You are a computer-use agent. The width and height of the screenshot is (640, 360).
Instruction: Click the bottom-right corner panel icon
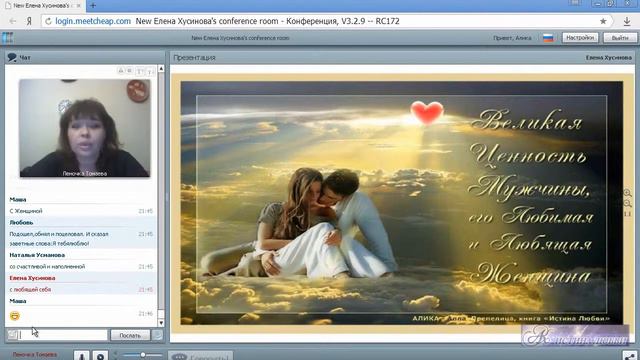click(x=630, y=356)
